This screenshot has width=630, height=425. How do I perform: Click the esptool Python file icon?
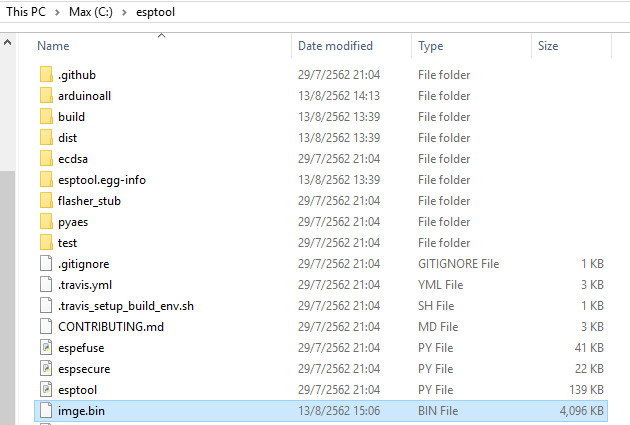click(x=46, y=390)
